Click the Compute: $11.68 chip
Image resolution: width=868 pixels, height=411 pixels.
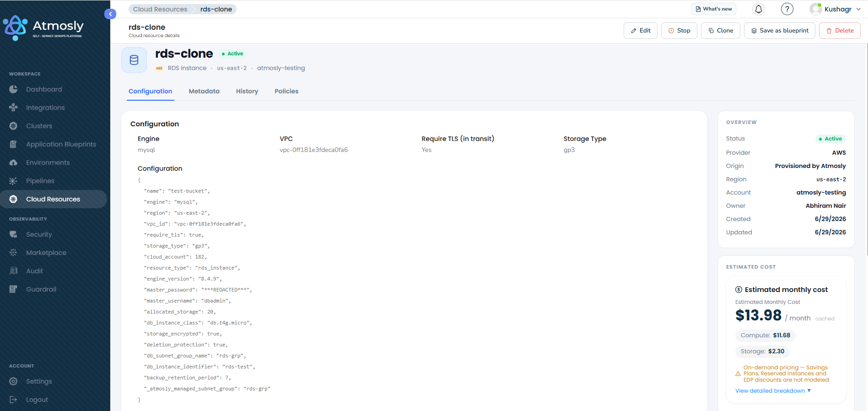coord(766,335)
